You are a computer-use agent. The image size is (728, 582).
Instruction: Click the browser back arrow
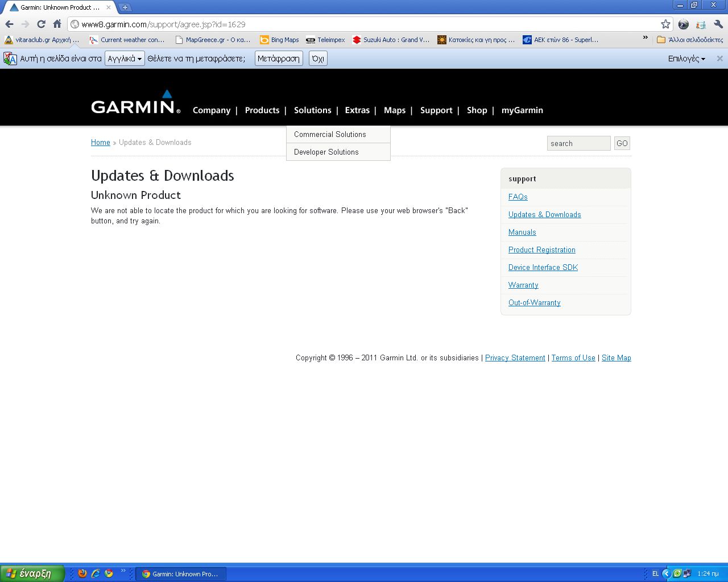(9, 24)
